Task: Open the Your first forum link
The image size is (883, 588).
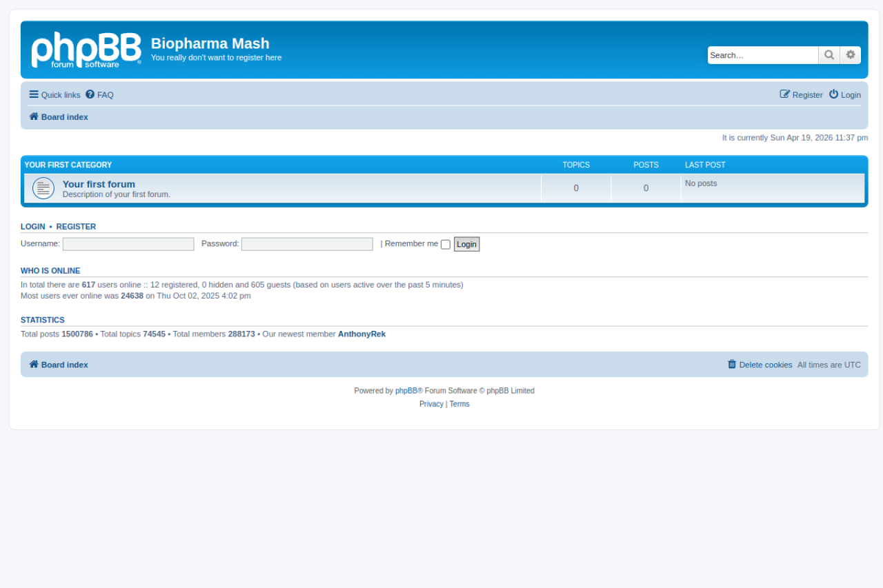Action: tap(99, 184)
